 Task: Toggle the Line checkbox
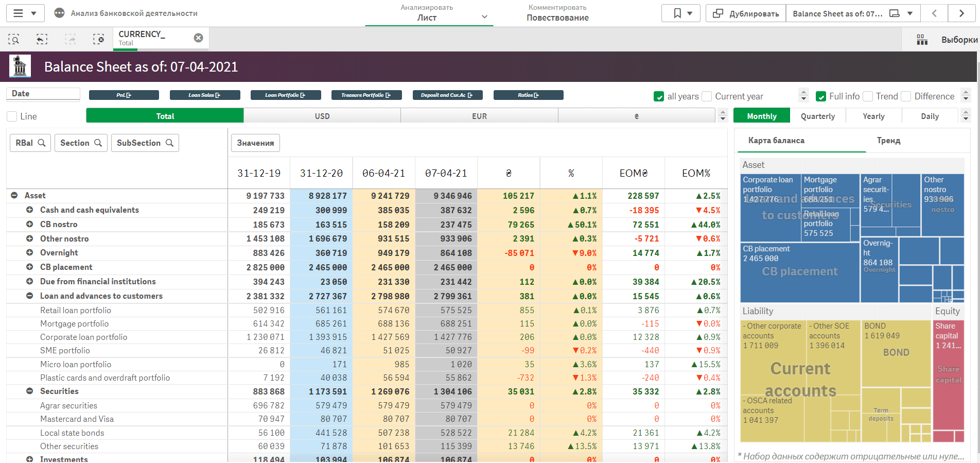click(12, 116)
